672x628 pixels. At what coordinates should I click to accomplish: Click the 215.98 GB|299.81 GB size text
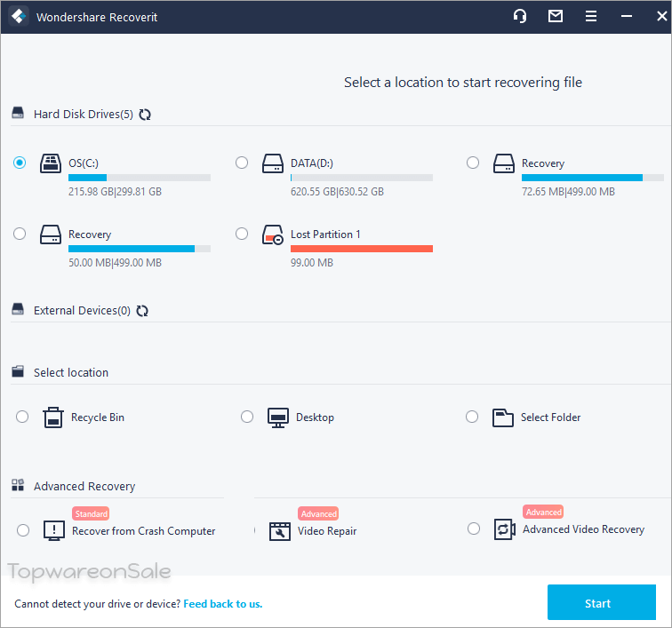tap(115, 192)
